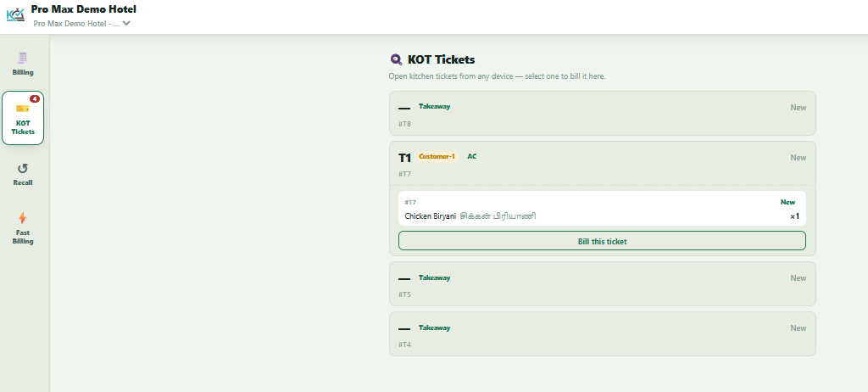Click the T1 table name text
The height and width of the screenshot is (392, 868).
404,158
